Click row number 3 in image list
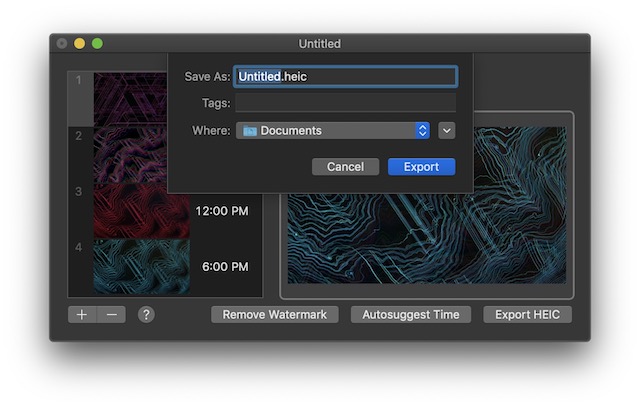640x407 pixels. [x=78, y=191]
